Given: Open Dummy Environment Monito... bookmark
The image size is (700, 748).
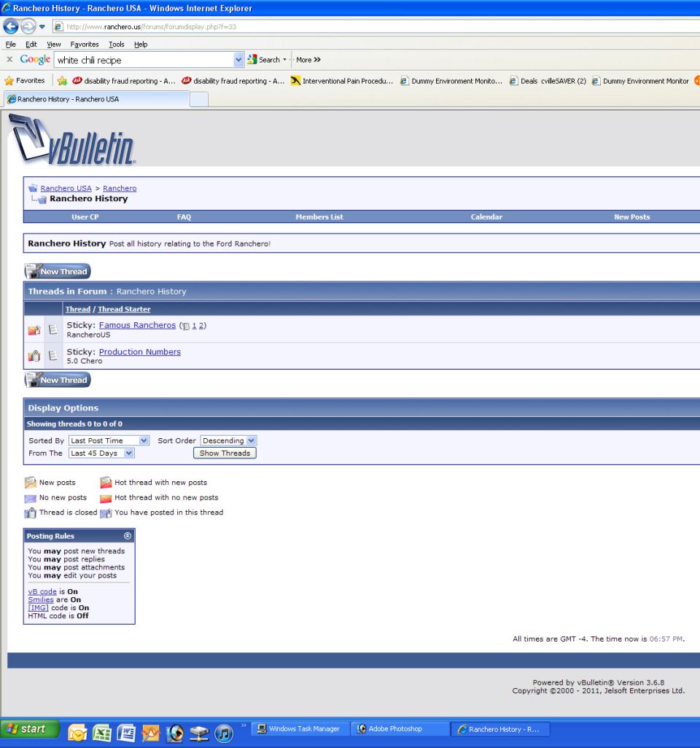Looking at the screenshot, I should click(x=451, y=81).
